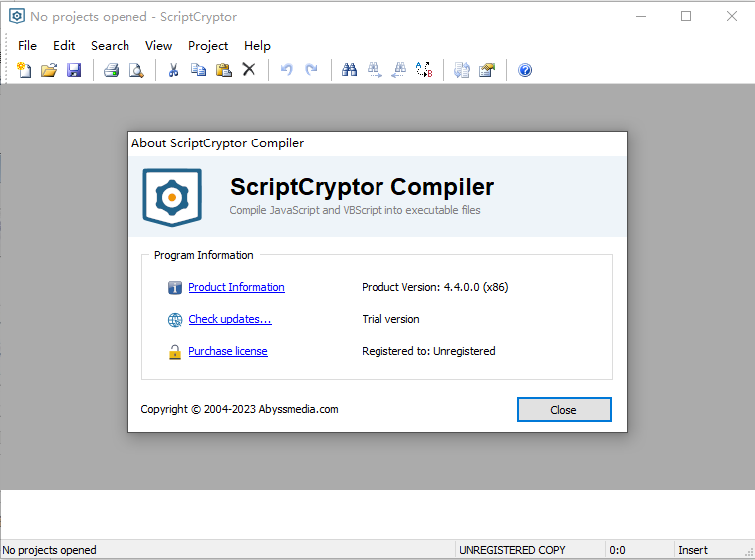Viewport: 755px width, 560px height.
Task: Click the About ScriptCryptor Compiler dialog title
Action: (x=218, y=143)
